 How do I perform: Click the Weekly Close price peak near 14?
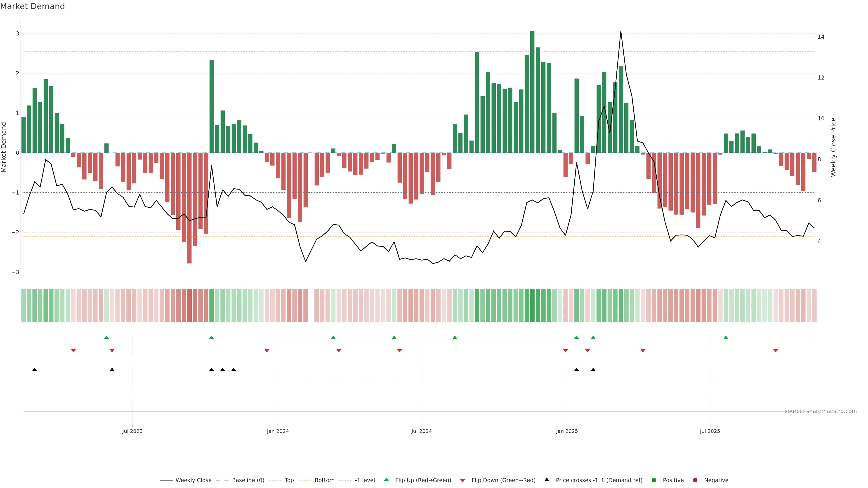coord(621,32)
